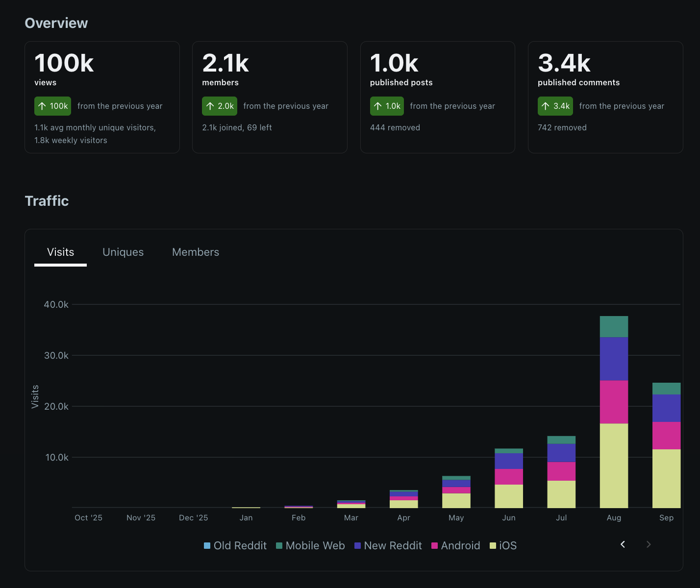Select the 3.4k published comments figure

pyautogui.click(x=564, y=63)
